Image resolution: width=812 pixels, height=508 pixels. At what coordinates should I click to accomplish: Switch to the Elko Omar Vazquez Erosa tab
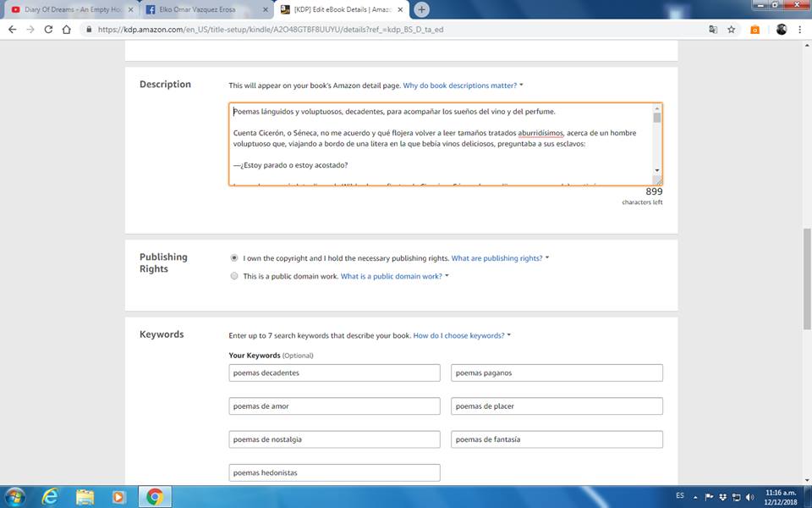coord(203,9)
